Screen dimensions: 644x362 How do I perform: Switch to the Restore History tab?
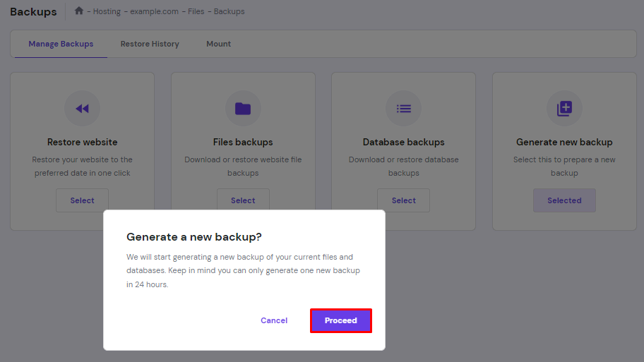(x=150, y=44)
